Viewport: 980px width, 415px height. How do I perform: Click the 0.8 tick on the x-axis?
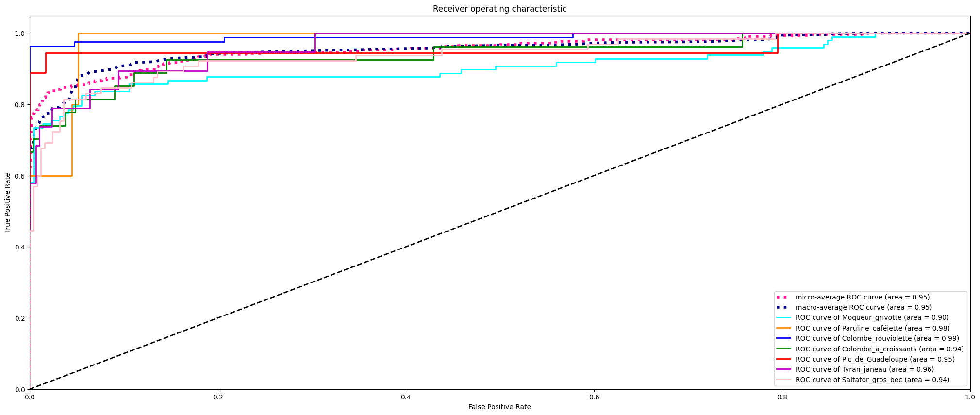point(782,397)
